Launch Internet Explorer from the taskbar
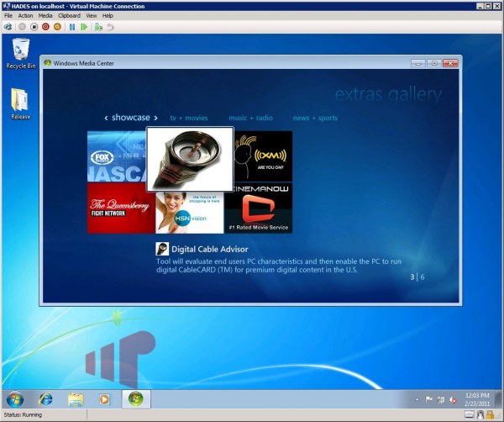This screenshot has height=422, width=504. 45,399
